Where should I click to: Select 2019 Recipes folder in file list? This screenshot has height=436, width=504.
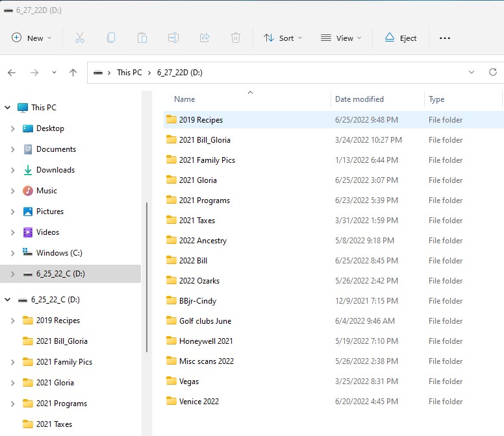[x=201, y=120]
